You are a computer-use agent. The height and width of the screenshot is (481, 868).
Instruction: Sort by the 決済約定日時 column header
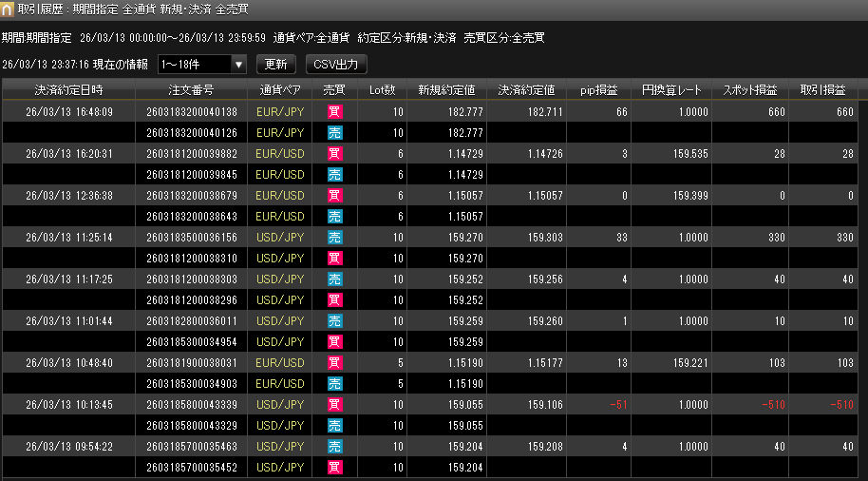[68, 90]
